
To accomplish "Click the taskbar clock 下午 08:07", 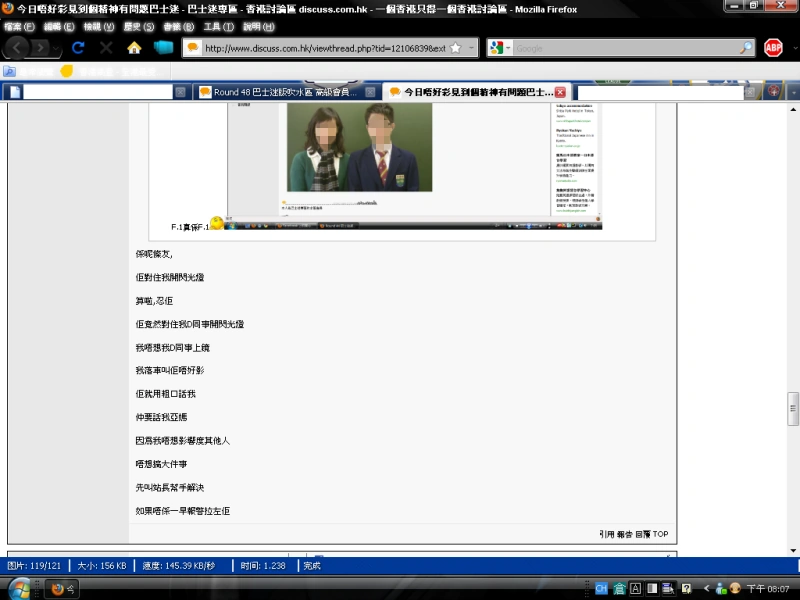I will 768,589.
